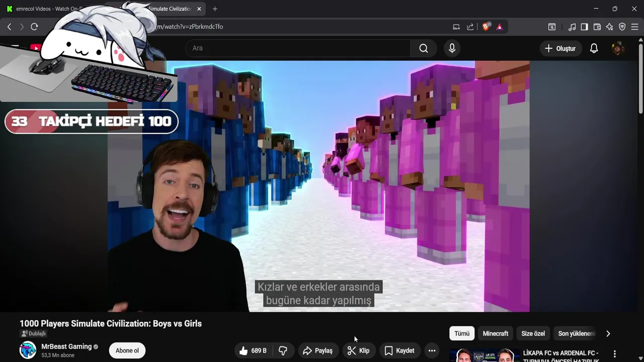Image resolution: width=644 pixels, height=362 pixels.
Task: Open the browser hamburger menu
Action: click(635, 27)
